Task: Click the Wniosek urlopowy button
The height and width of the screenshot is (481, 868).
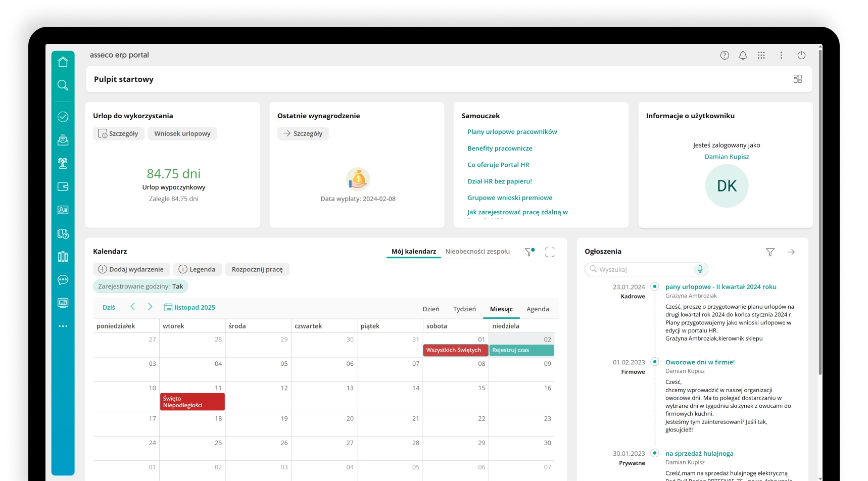Action: click(x=182, y=133)
